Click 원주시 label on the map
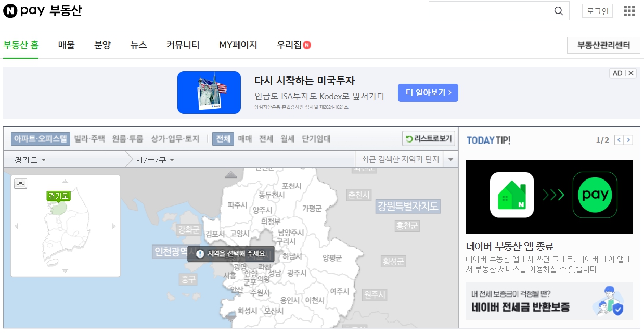 (375, 295)
